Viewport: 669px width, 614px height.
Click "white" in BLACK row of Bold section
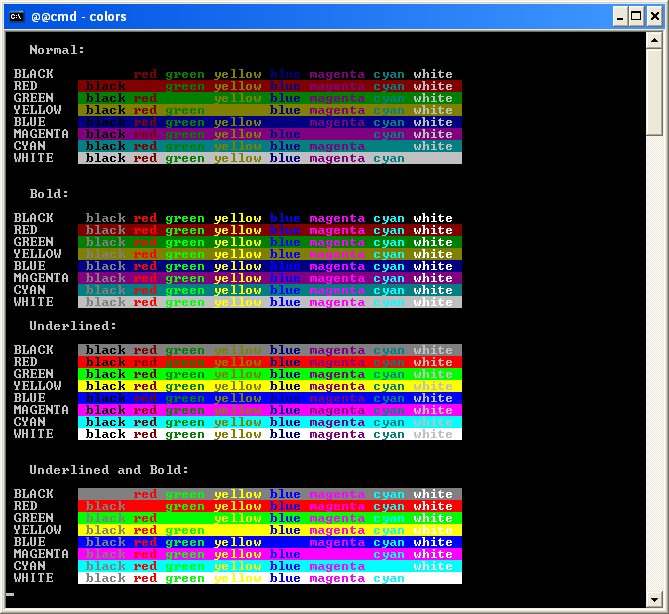click(x=433, y=218)
